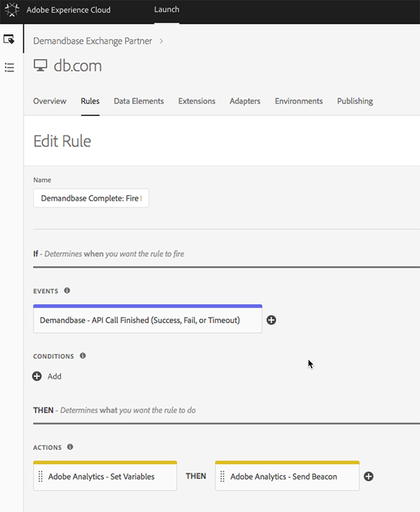Open the Adobe Analytics Set Variables action

tap(105, 476)
